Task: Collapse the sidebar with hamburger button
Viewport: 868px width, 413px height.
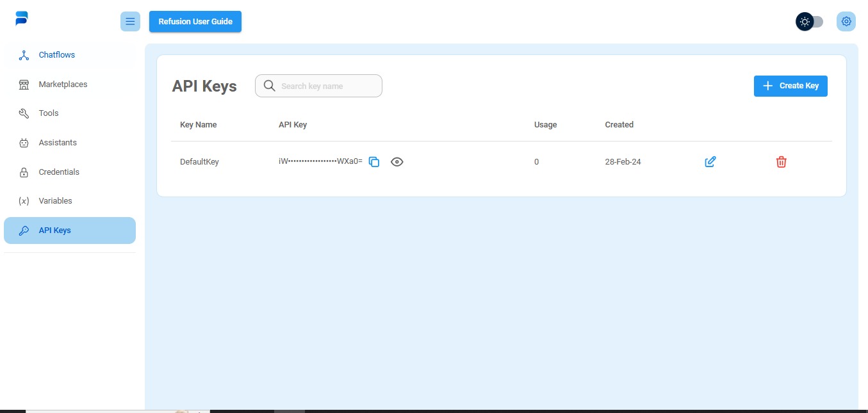Action: 130,22
